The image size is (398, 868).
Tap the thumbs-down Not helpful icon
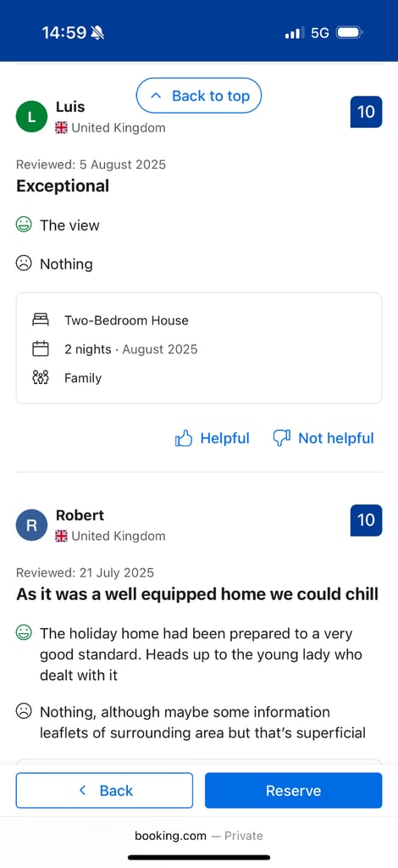click(x=282, y=439)
